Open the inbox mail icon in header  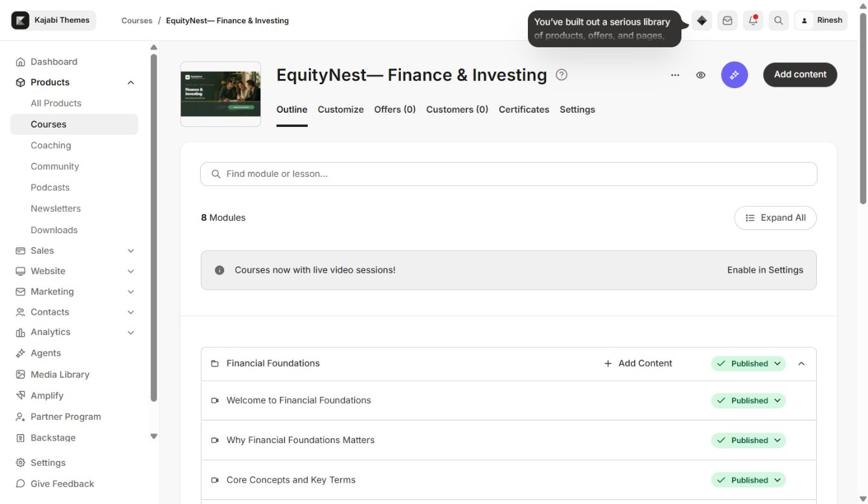click(727, 21)
